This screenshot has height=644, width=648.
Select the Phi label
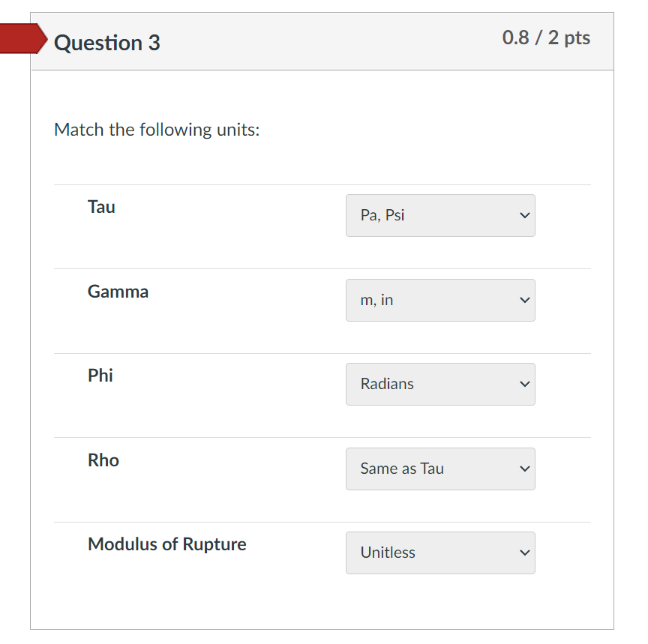coord(100,376)
